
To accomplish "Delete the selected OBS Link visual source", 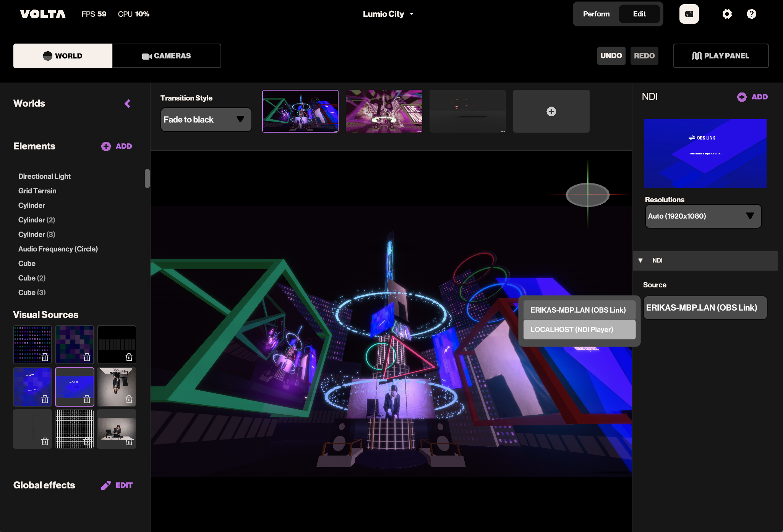I will click(87, 399).
